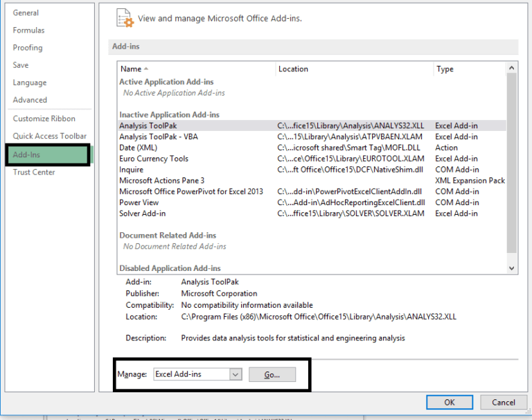Image resolution: width=532 pixels, height=420 pixels.
Task: Click the Inactive Application Add-ins heading
Action: [169, 115]
